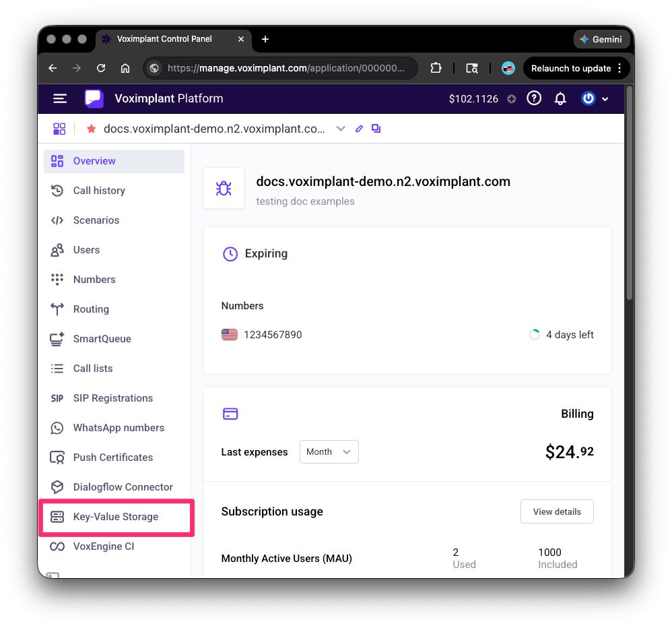
Task: Click the edit pencil next to the application name
Action: click(359, 128)
